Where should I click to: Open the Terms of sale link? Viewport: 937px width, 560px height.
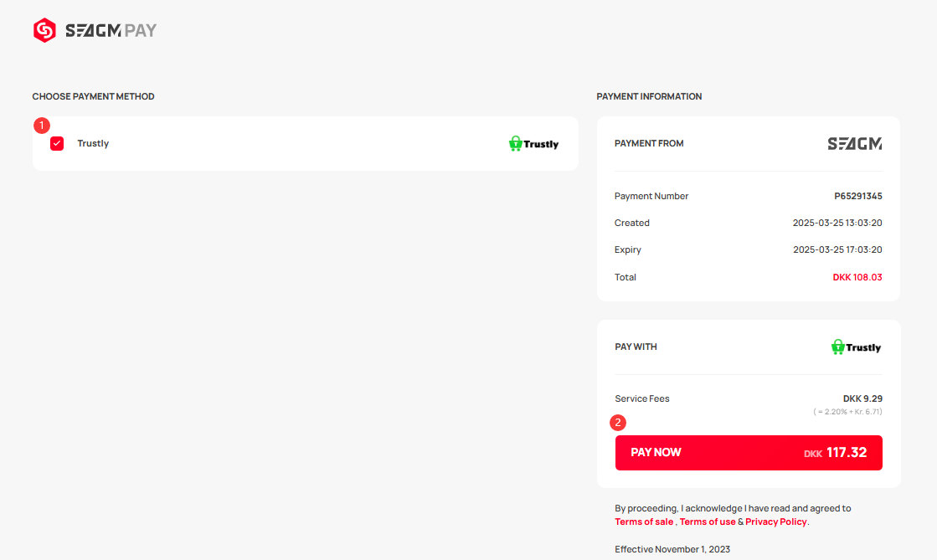click(x=644, y=521)
